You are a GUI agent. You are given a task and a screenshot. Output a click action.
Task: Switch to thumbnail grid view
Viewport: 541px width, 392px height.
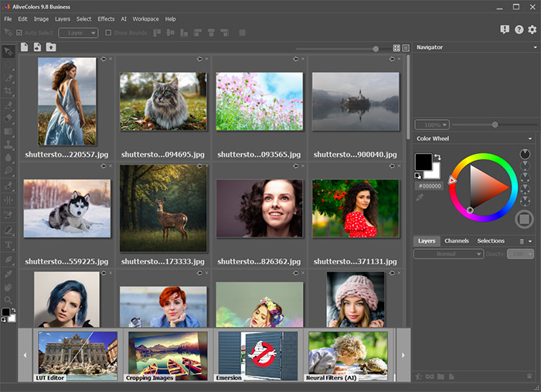click(x=396, y=48)
